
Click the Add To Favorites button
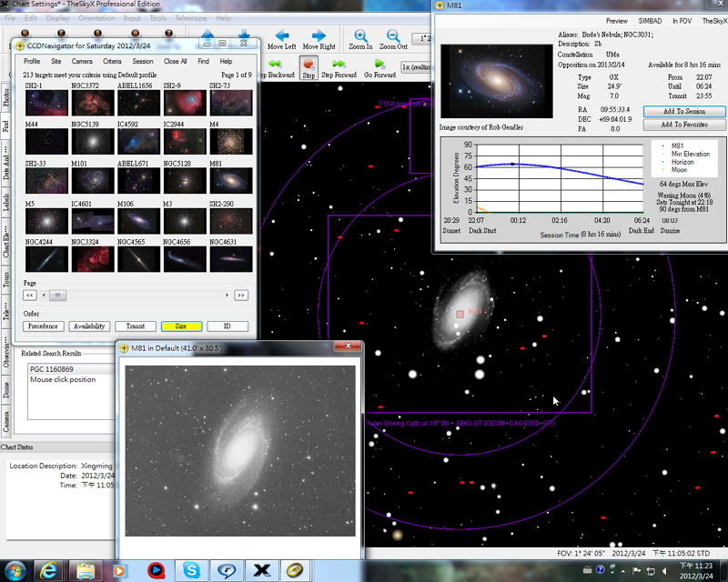[x=683, y=124]
